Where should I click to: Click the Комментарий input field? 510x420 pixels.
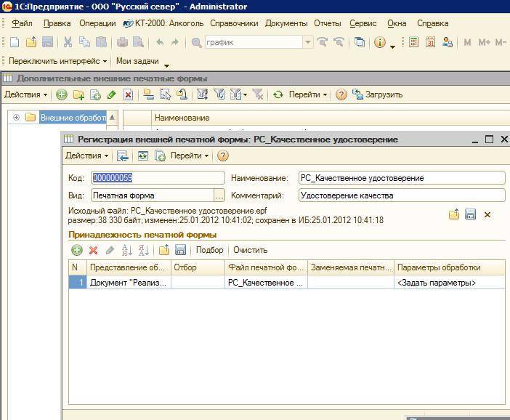401,195
